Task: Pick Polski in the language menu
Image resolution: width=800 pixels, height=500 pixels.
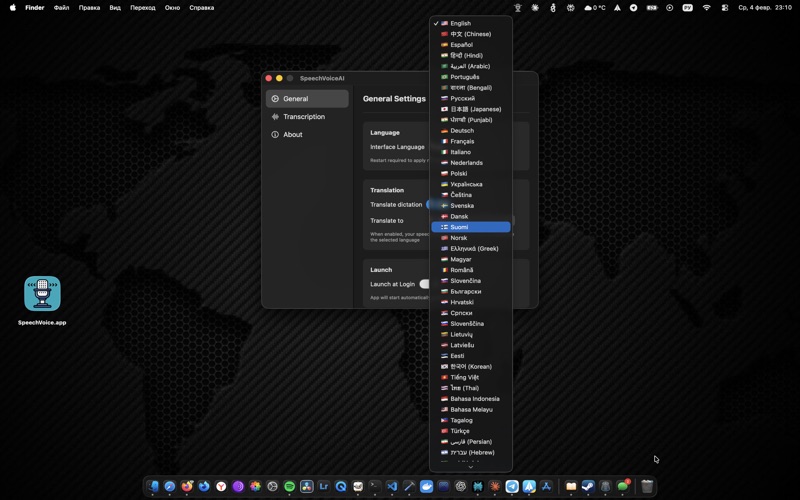Action: [x=471, y=173]
